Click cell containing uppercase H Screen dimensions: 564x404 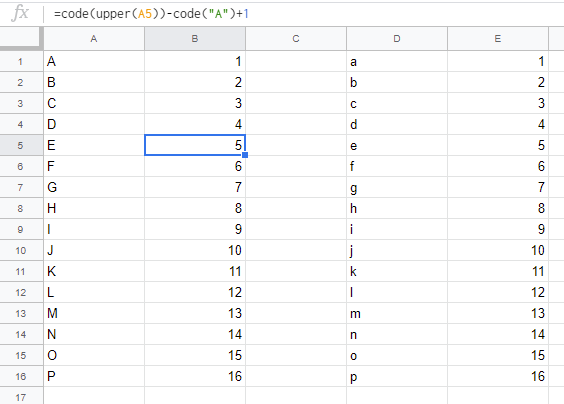[x=94, y=208]
